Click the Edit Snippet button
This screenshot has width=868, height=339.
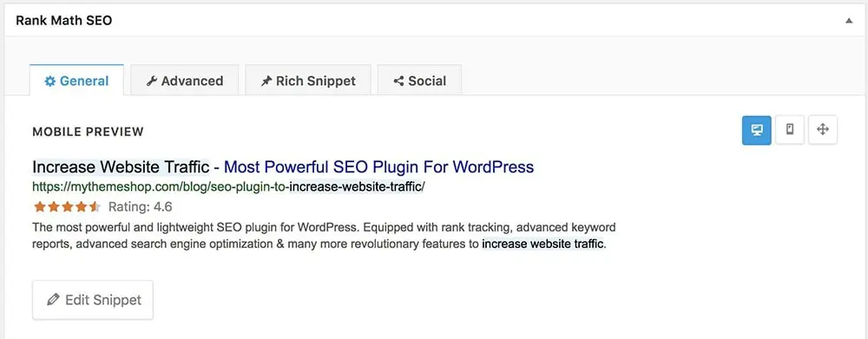[x=93, y=300]
